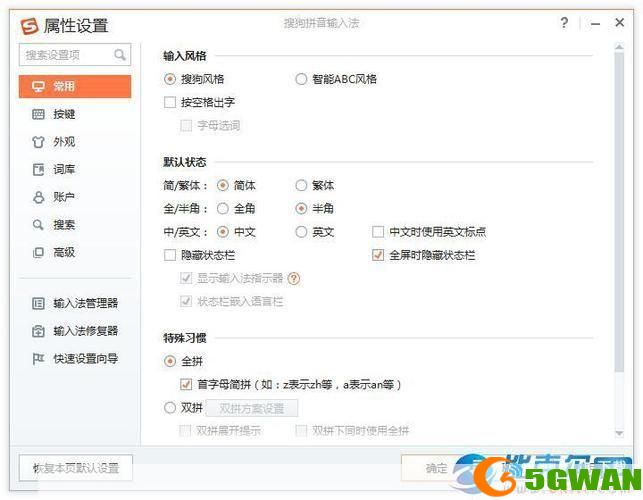Open the 外观 appearance tab
The height and width of the screenshot is (500, 643).
[x=75, y=142]
